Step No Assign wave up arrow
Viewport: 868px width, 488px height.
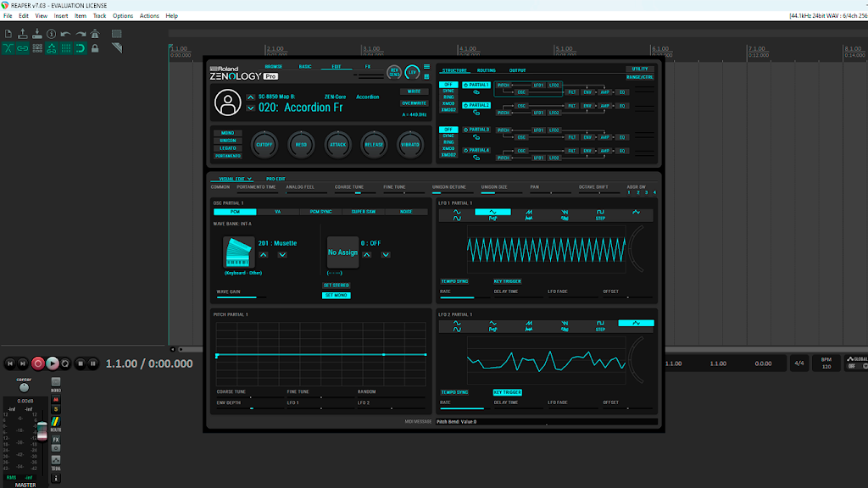(367, 255)
